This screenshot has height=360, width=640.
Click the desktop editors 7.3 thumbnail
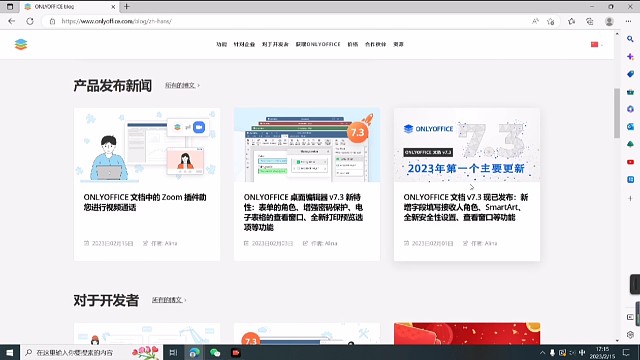(307, 145)
